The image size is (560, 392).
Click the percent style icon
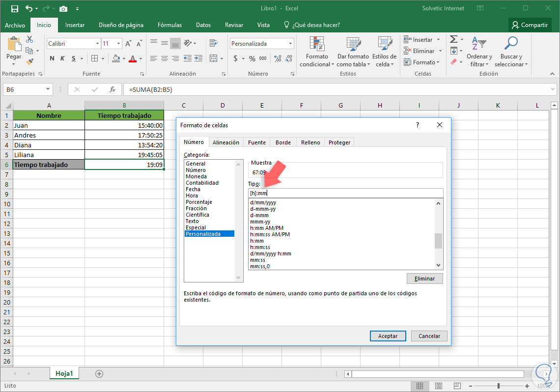[252, 58]
